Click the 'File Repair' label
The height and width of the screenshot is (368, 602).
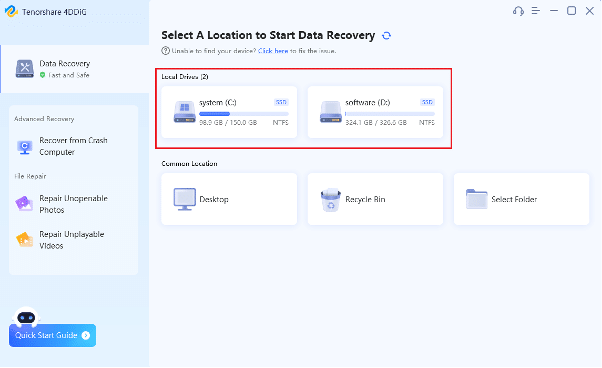click(30, 177)
